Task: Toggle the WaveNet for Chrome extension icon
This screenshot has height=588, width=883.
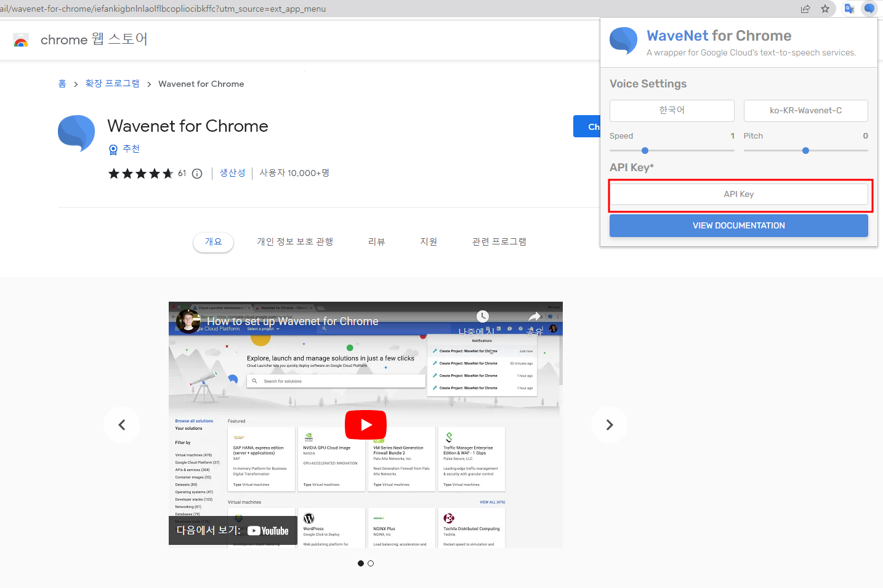Action: [x=869, y=9]
